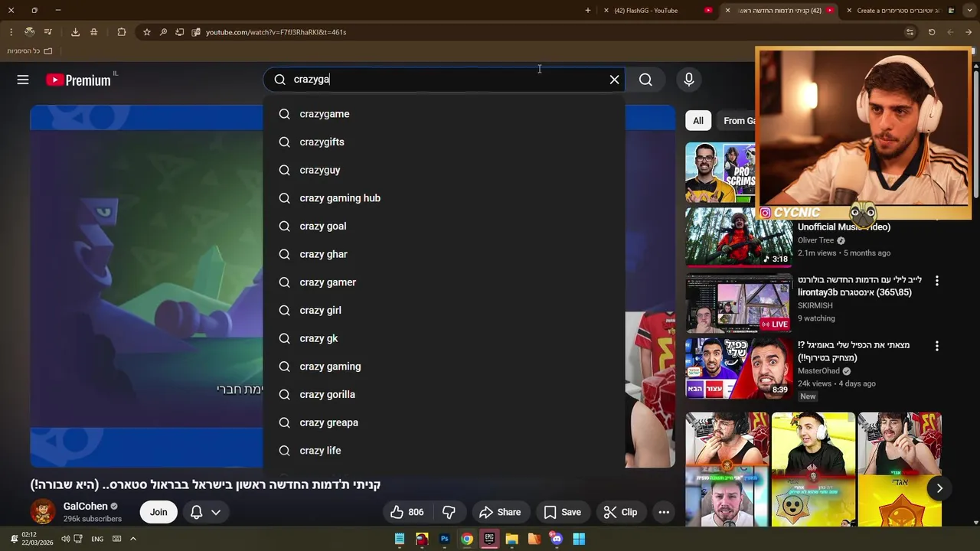980x551 pixels.
Task: Go to YouTube Premium home logo
Action: (x=79, y=80)
